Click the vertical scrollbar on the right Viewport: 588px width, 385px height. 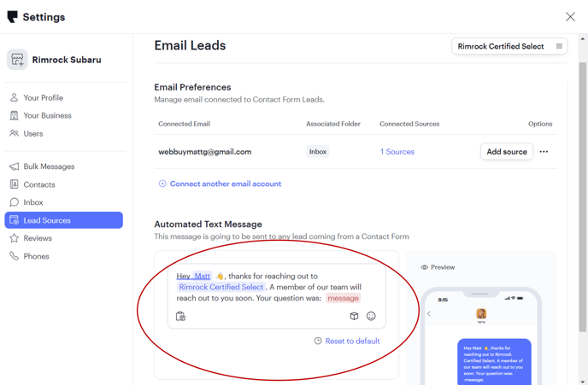click(582, 196)
